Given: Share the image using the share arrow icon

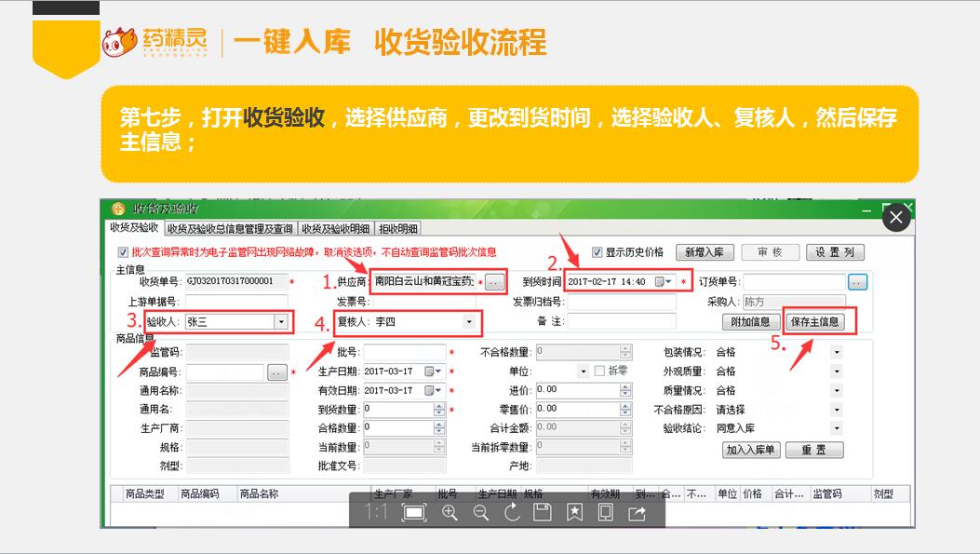Looking at the screenshot, I should (x=638, y=512).
